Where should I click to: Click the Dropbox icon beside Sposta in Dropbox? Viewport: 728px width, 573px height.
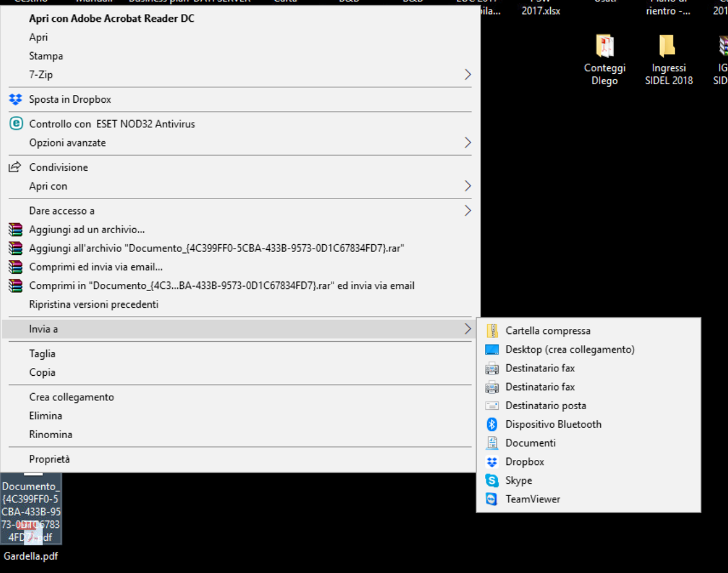[15, 100]
